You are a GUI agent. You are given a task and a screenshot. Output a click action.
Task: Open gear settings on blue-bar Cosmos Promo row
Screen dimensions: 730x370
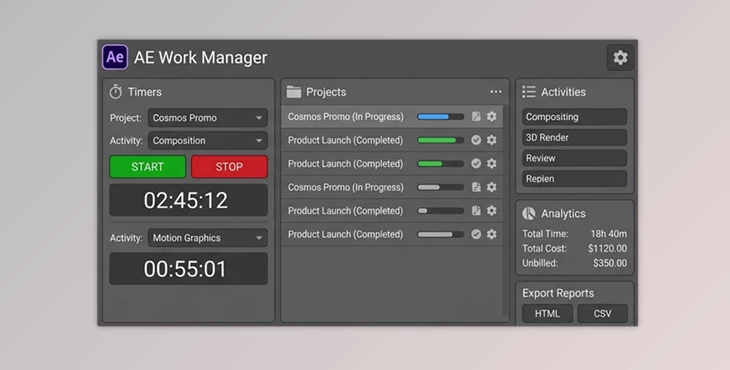(492, 116)
